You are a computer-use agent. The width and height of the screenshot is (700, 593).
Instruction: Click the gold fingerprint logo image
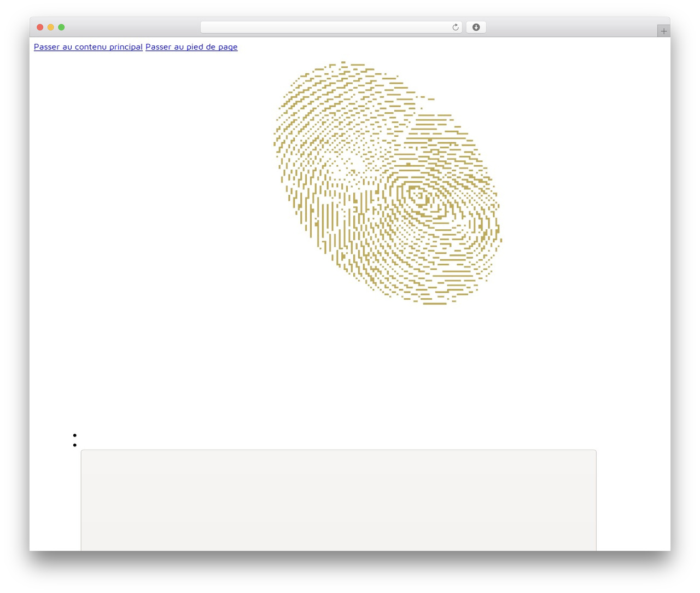click(387, 183)
